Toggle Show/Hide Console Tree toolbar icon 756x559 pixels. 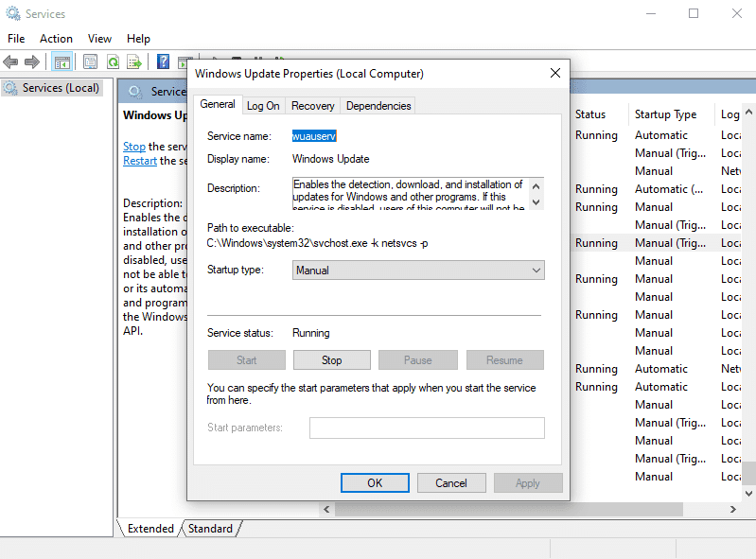click(x=62, y=62)
